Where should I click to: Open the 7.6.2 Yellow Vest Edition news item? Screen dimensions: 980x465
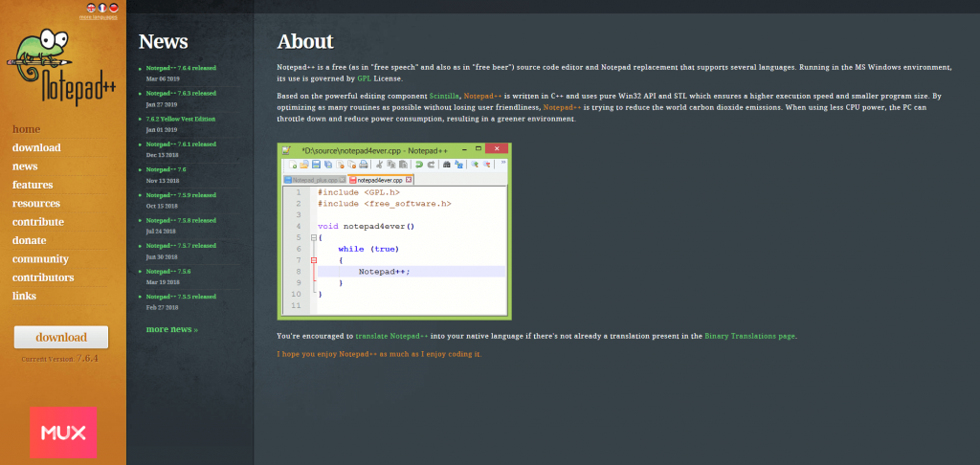click(181, 119)
